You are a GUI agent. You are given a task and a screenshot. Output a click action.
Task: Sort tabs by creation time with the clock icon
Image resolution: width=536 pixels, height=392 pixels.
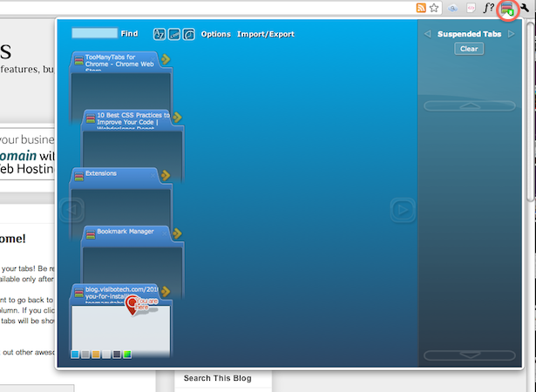click(189, 34)
